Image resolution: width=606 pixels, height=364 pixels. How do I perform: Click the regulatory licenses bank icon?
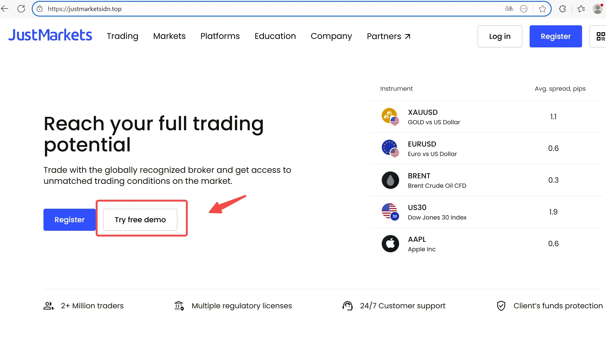(179, 306)
